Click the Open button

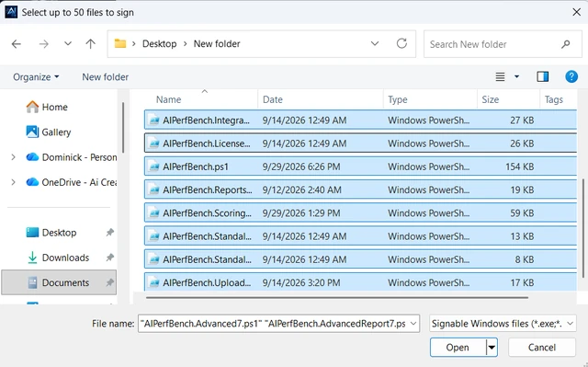[458, 348]
